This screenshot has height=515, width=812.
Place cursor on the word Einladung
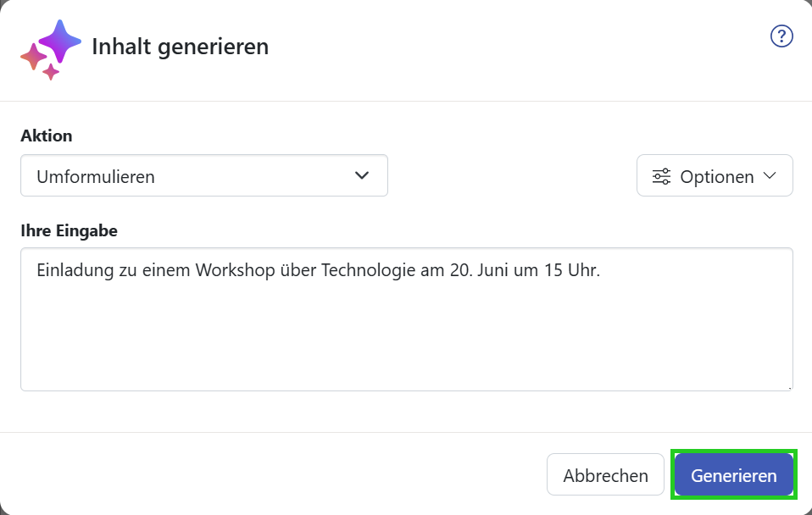[75, 270]
